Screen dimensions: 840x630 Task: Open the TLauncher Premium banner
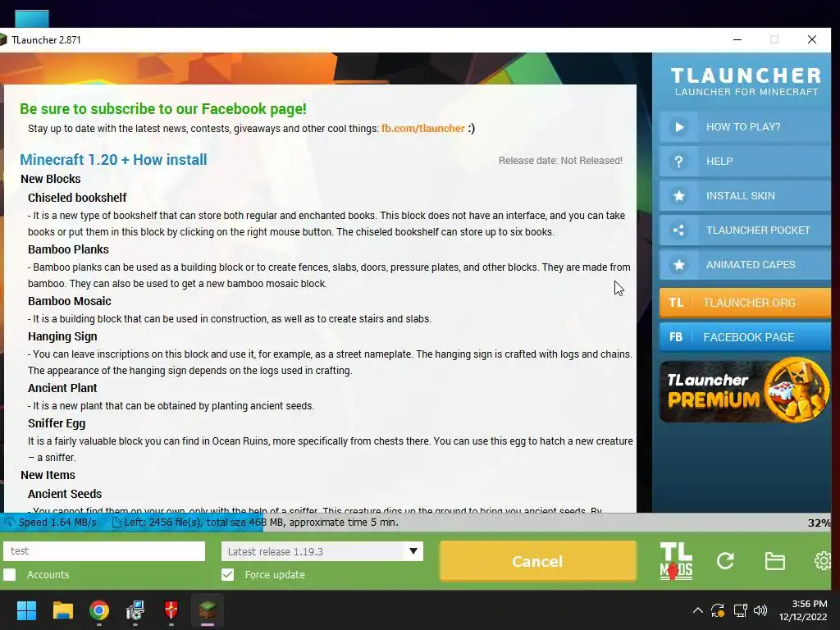(745, 390)
